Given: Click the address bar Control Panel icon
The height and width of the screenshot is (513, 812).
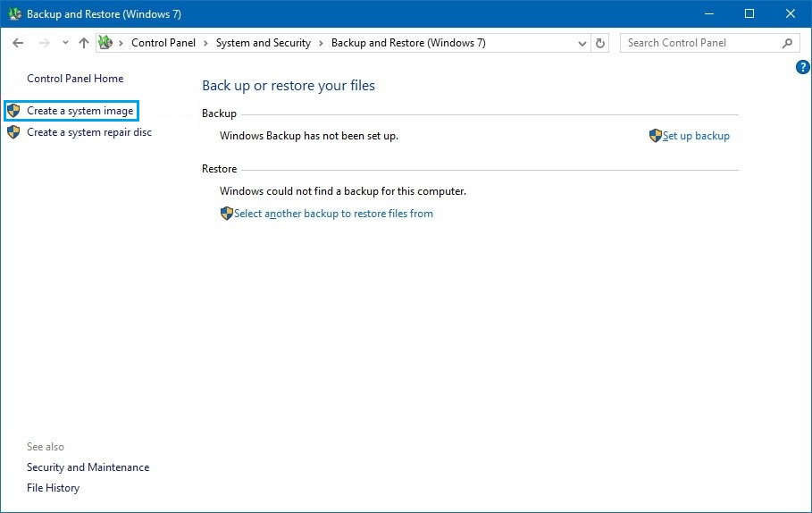Looking at the screenshot, I should click(105, 43).
